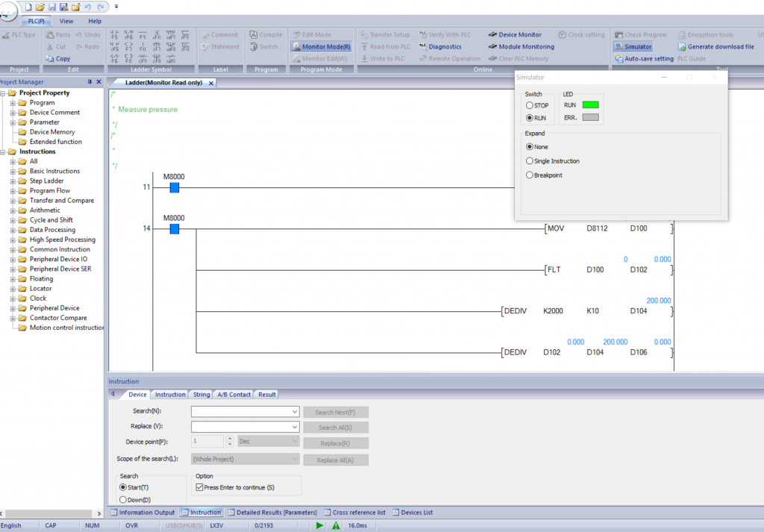
Task: Select the STOP switch in Simulator
Action: [530, 105]
